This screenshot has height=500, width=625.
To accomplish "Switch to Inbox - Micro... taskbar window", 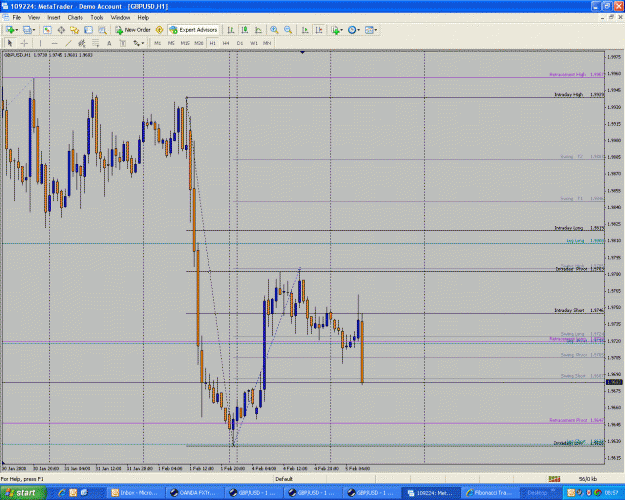I will (135, 493).
